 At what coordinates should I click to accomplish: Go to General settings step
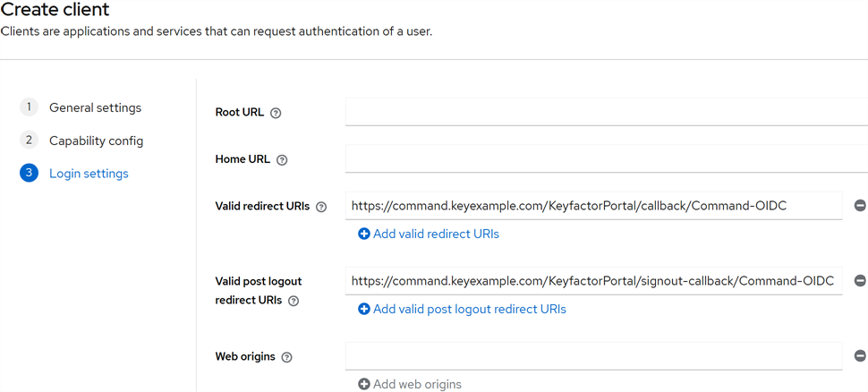pyautogui.click(x=95, y=107)
